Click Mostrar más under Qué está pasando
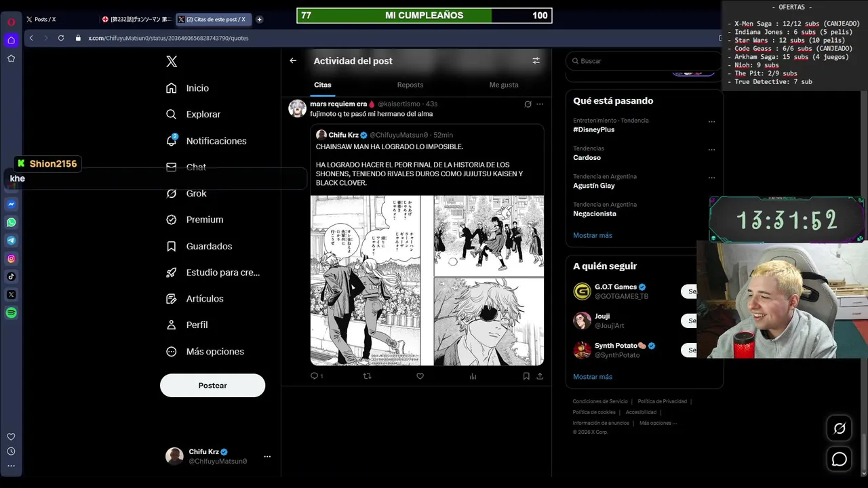This screenshot has height=488, width=868. (x=593, y=235)
